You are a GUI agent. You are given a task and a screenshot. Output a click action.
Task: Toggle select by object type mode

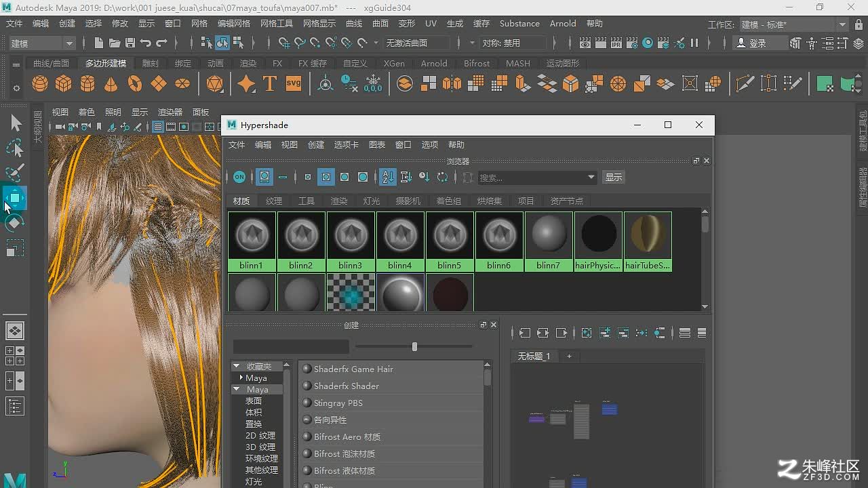[222, 43]
